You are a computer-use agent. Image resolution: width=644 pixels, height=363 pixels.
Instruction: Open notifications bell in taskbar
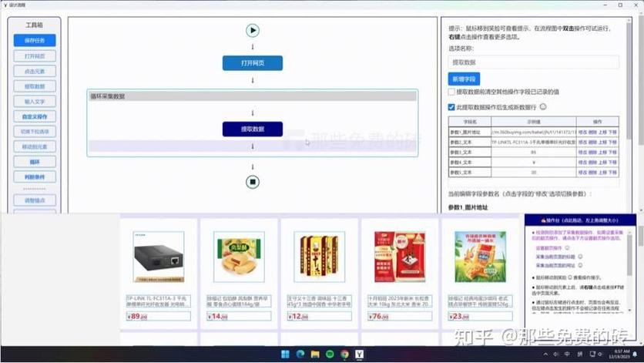pyautogui.click(x=635, y=354)
